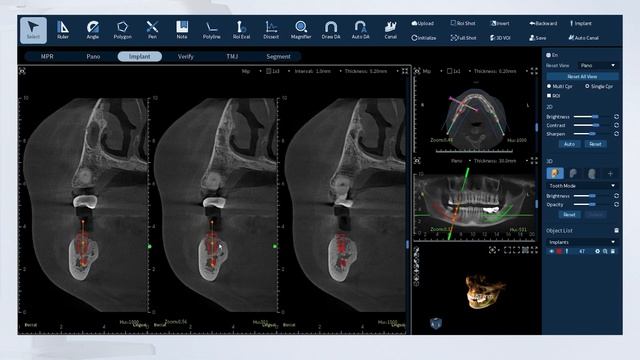Click Upload in the toolbar
This screenshot has width=640, height=360.
pos(423,23)
